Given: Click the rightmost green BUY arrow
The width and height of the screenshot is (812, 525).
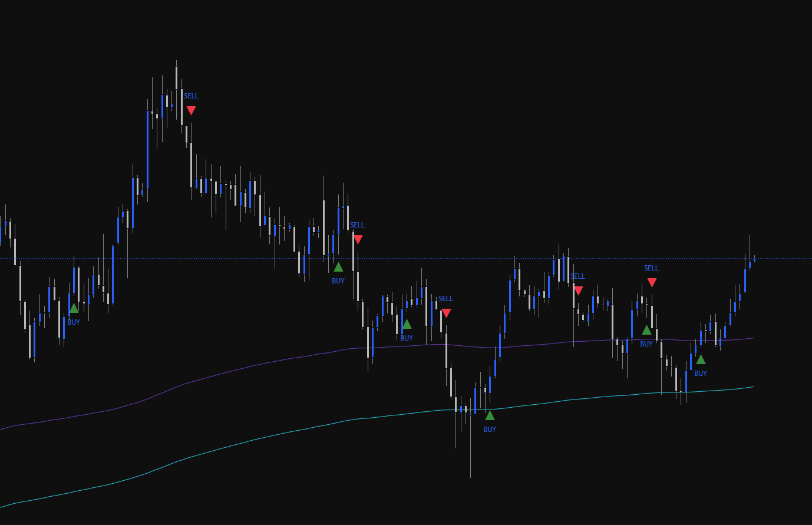Looking at the screenshot, I should tap(701, 359).
